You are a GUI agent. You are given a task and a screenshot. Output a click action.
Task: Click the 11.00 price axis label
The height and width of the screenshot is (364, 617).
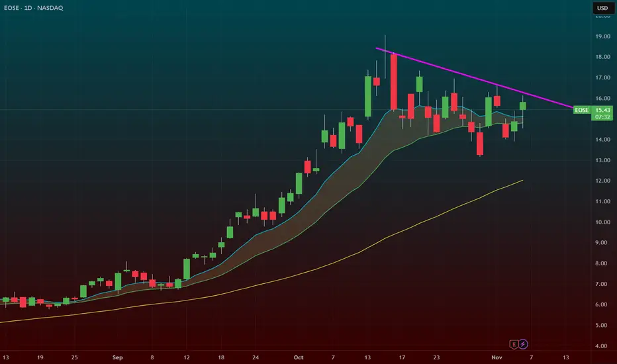(x=602, y=201)
